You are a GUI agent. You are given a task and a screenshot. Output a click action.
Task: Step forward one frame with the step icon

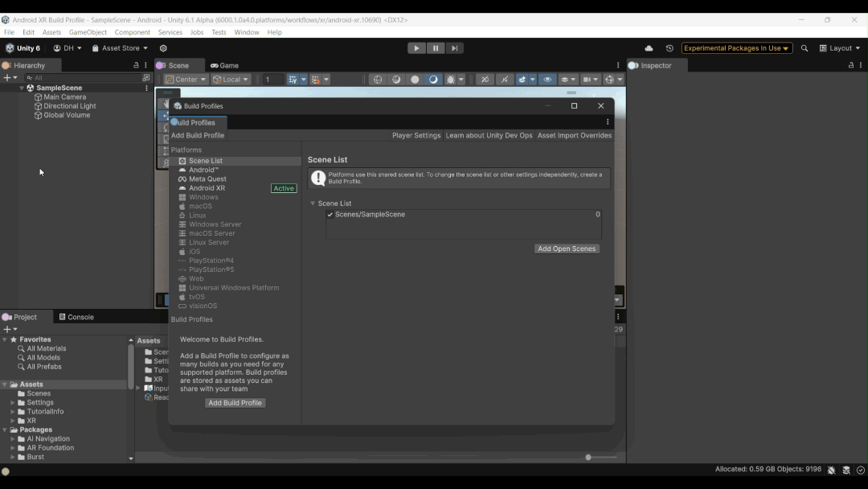point(455,48)
